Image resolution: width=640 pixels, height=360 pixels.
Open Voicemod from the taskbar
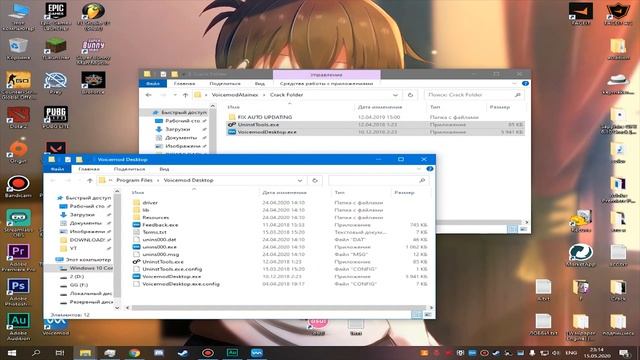coord(257,353)
